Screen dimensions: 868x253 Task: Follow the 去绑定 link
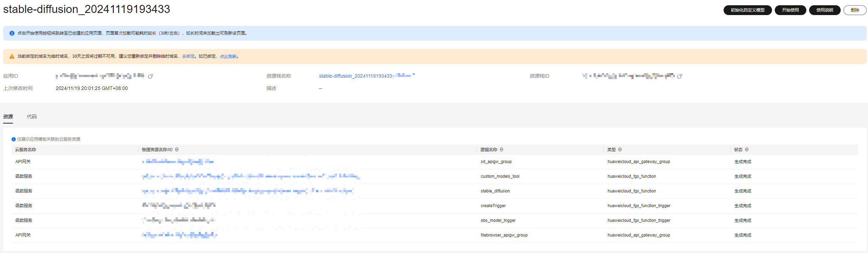click(188, 57)
